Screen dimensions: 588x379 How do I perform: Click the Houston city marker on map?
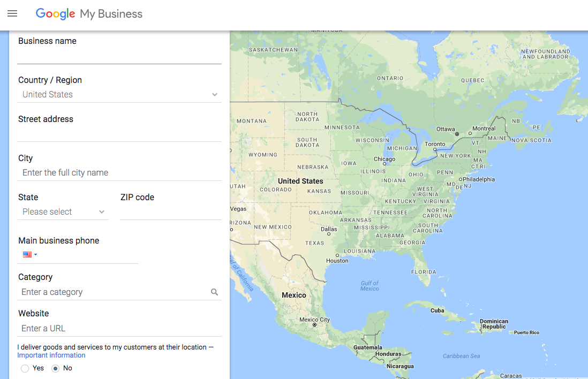pyautogui.click(x=337, y=255)
